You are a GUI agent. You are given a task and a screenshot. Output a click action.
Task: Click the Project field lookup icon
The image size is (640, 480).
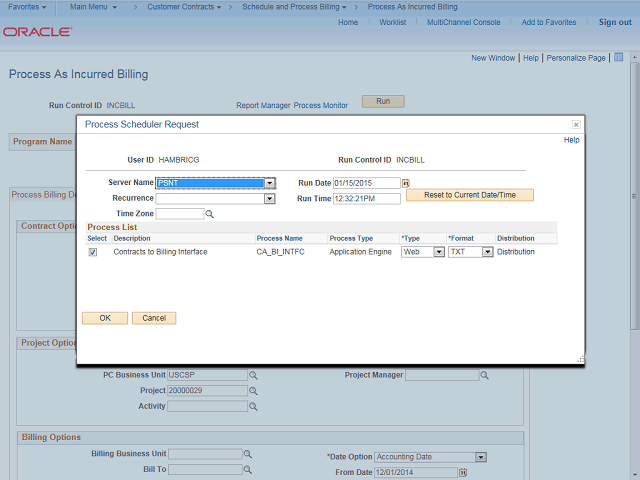pyautogui.click(x=254, y=391)
